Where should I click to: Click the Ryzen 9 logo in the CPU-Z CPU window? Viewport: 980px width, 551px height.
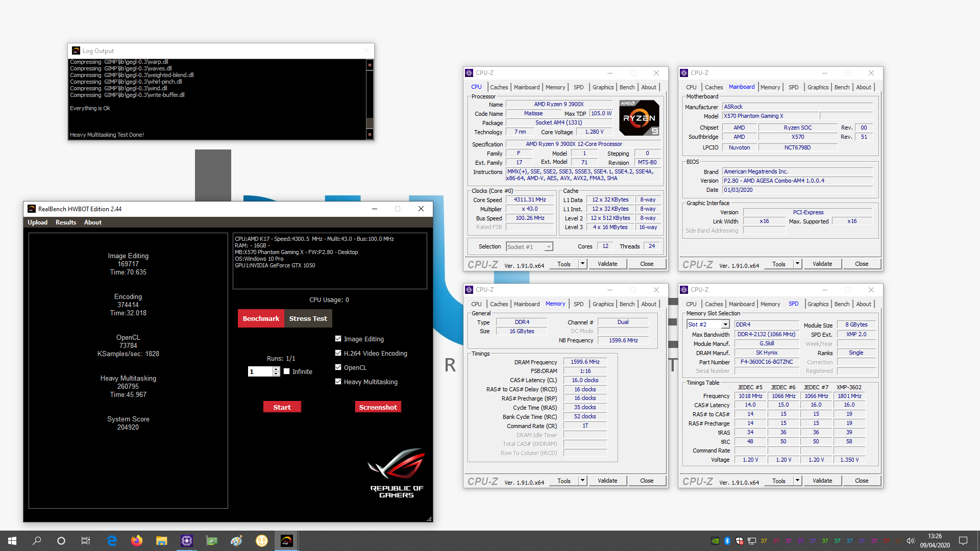click(x=639, y=118)
